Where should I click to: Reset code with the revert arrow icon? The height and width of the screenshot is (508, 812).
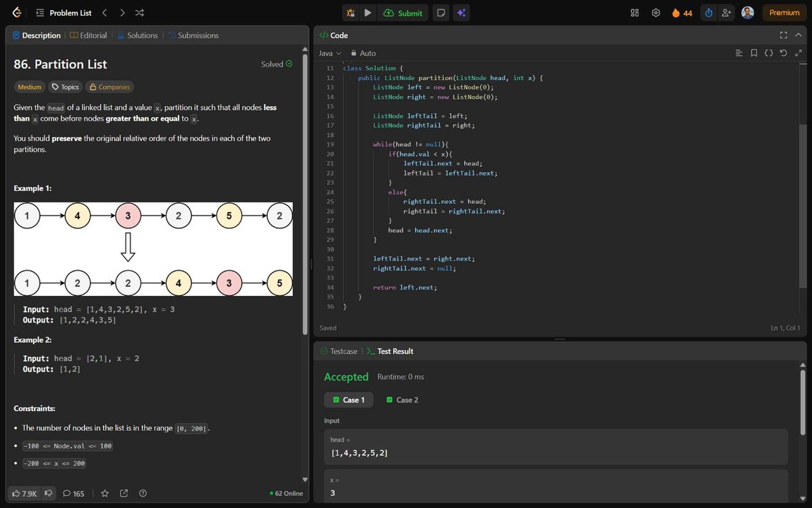[784, 54]
